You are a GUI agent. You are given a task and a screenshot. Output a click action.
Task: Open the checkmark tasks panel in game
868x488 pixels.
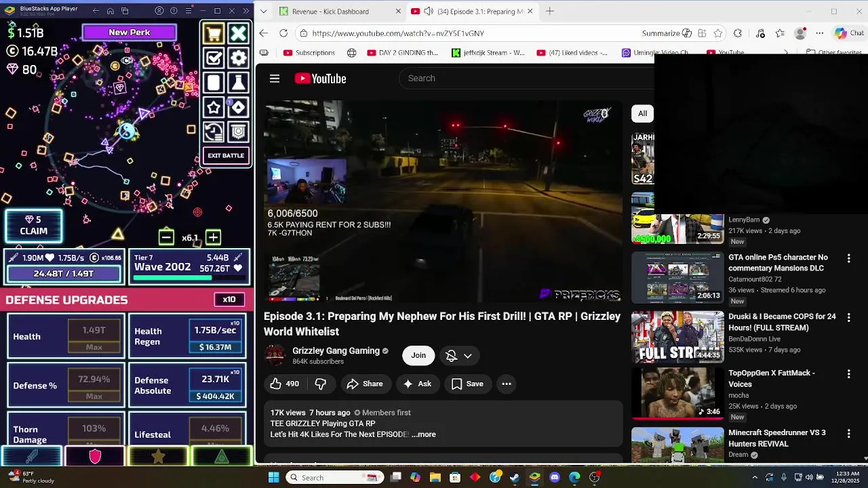(214, 58)
